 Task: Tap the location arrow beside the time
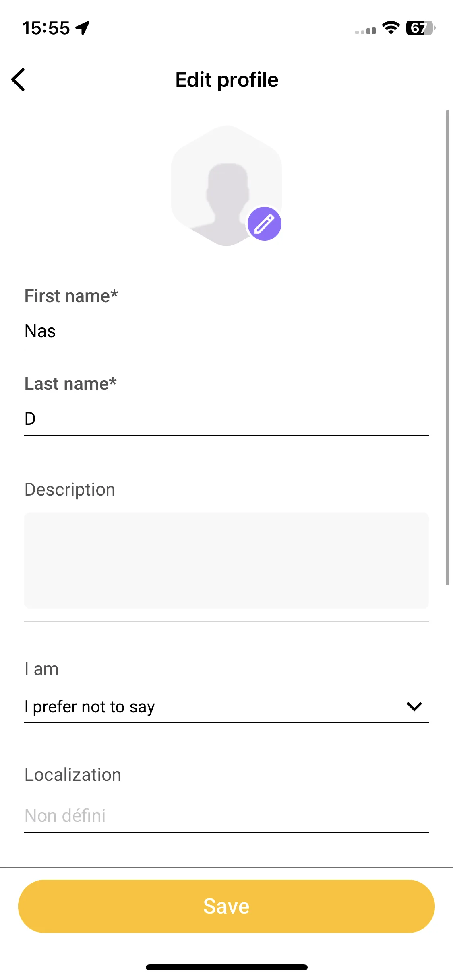[83, 28]
